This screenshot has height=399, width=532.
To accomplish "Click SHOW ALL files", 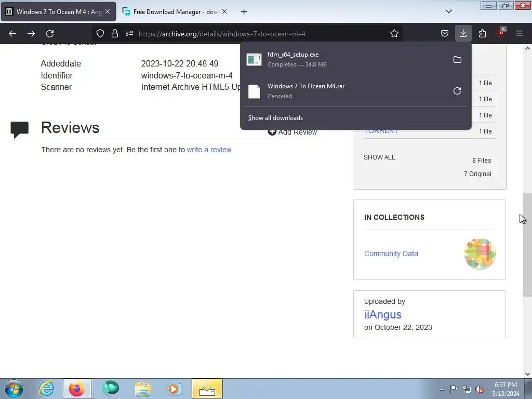I will click(379, 157).
